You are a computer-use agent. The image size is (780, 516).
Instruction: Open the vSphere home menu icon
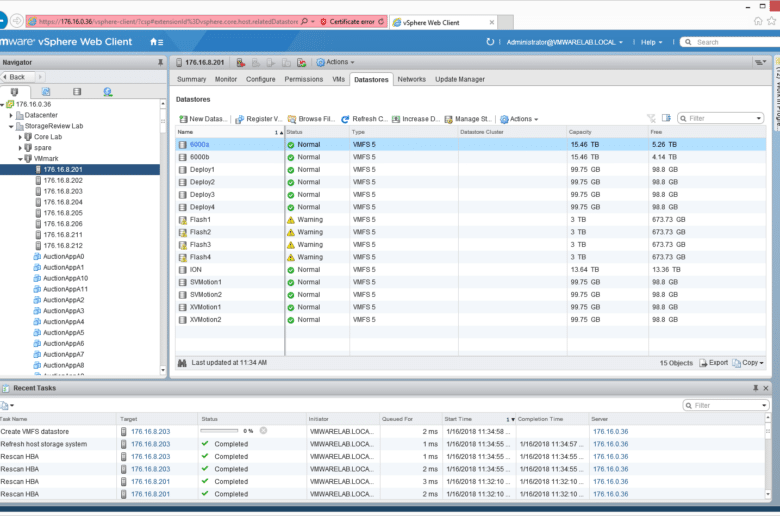tap(156, 42)
